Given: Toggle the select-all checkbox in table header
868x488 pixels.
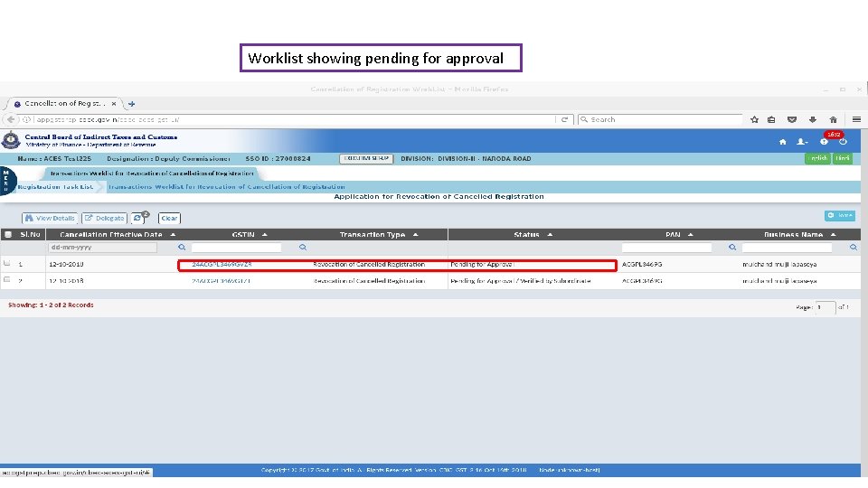Looking at the screenshot, I should coord(8,235).
